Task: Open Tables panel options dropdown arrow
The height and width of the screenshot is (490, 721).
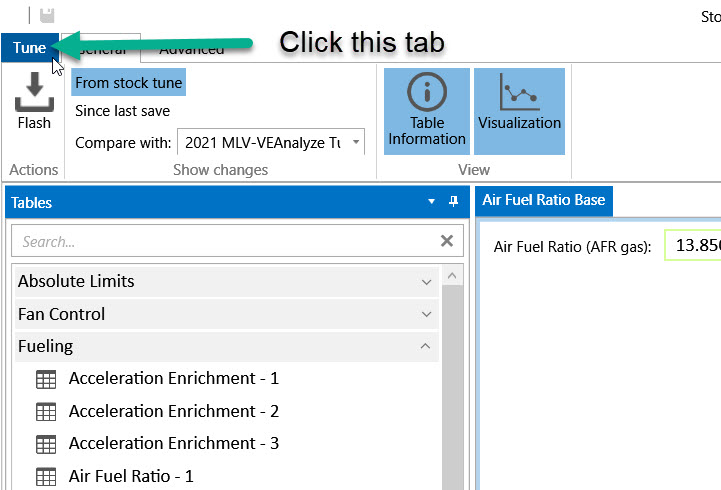Action: click(x=432, y=202)
